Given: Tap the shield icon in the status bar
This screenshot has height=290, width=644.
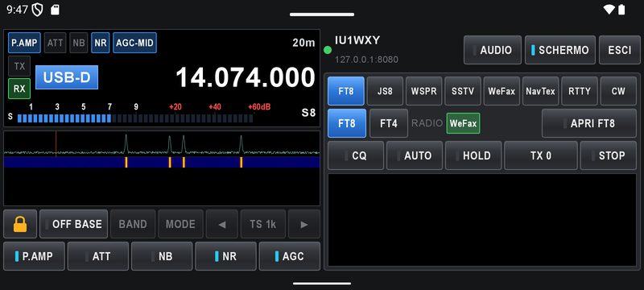Looking at the screenshot, I should pos(37,10).
